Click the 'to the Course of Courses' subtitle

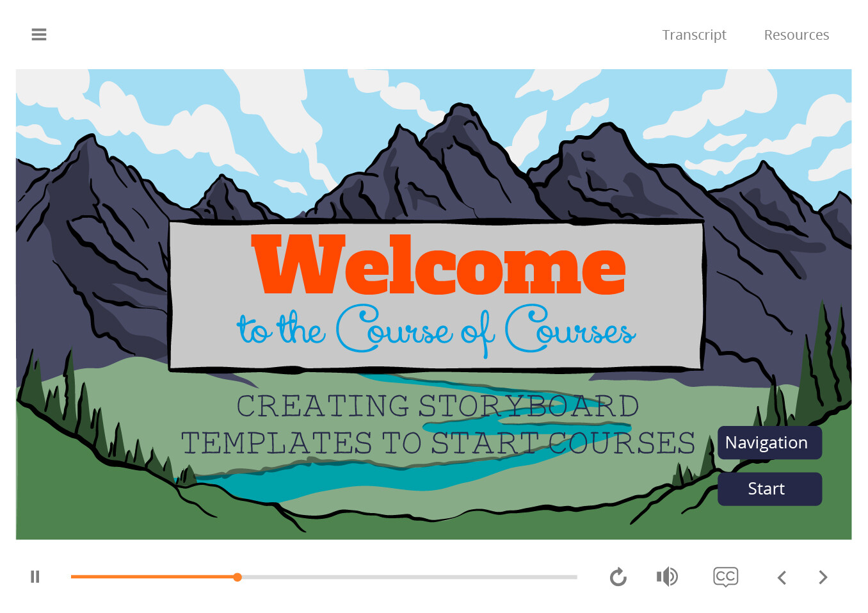point(437,331)
